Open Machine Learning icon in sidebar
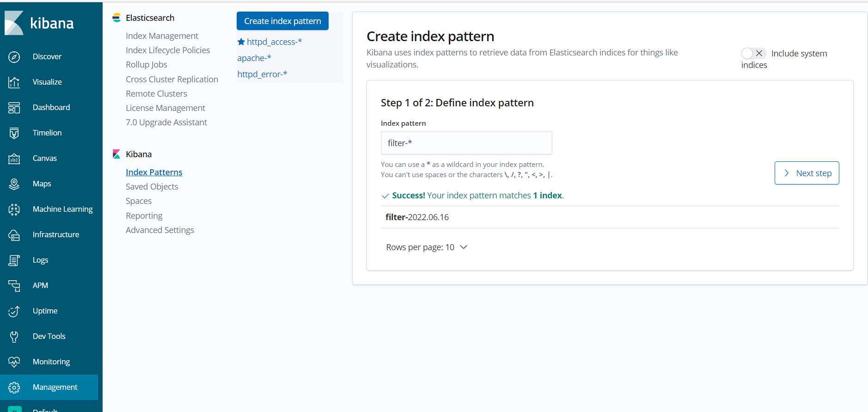Viewport: 868px width, 412px height. (14, 209)
